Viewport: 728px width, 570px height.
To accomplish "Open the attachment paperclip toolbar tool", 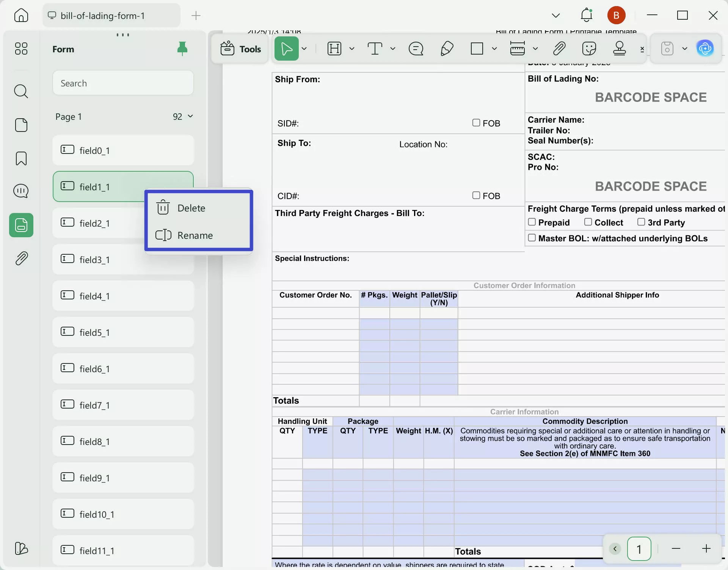I will [559, 49].
